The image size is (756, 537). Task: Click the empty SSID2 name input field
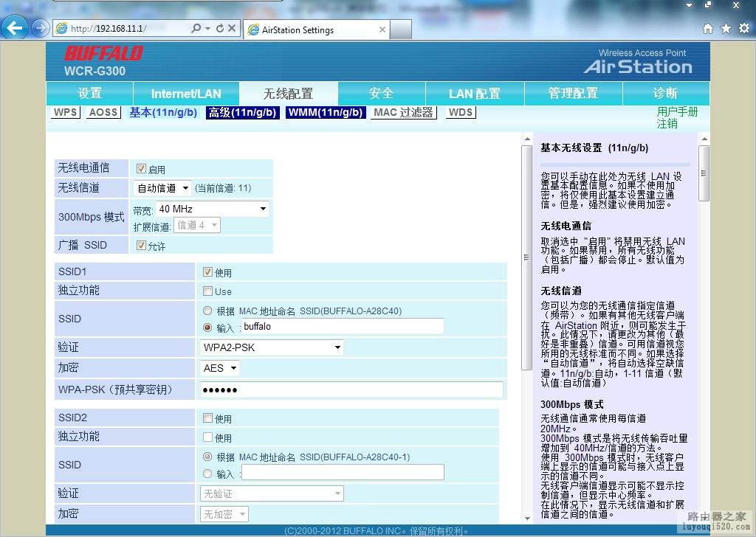343,473
